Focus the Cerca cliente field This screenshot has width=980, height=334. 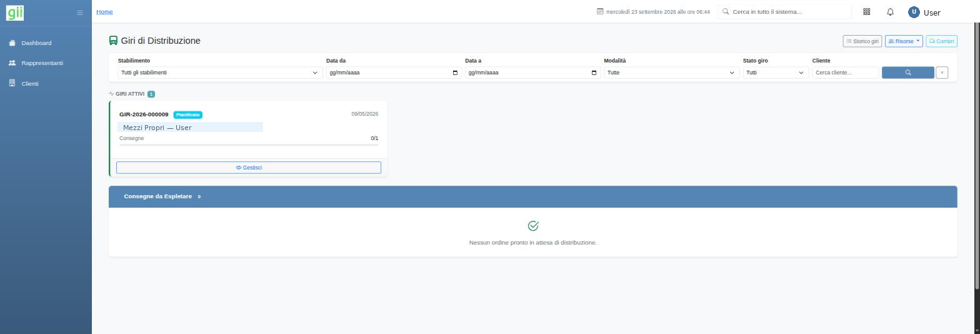pos(846,73)
